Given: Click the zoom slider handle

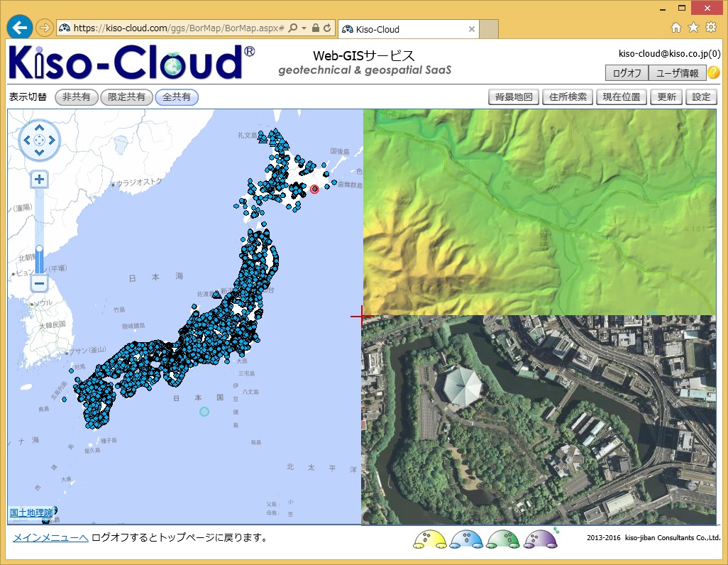Looking at the screenshot, I should click(x=40, y=250).
